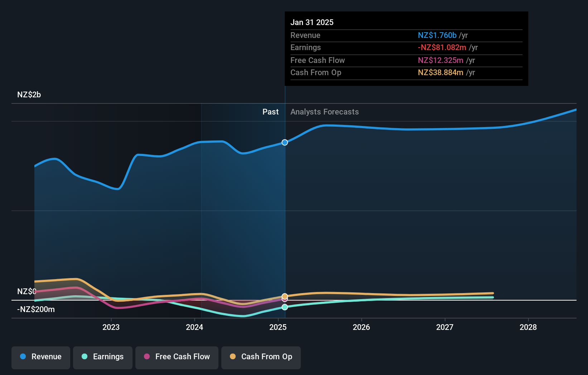Screen dimensions: 588x375
Task: Click the blue Revenue value in tooltip
Action: (x=437, y=35)
